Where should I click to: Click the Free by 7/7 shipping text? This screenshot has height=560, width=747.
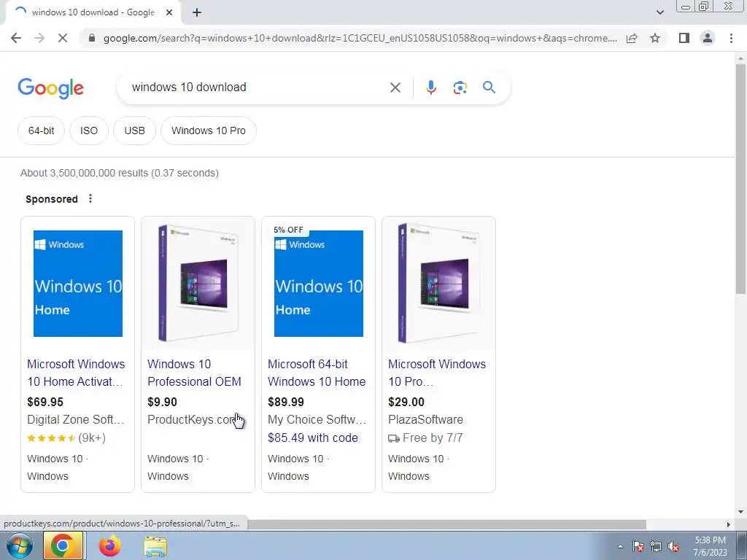tap(425, 437)
